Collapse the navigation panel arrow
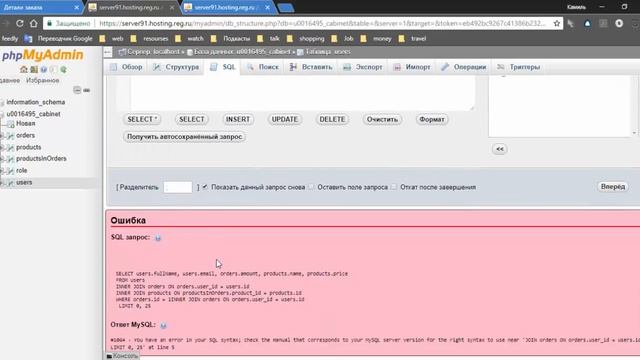The image size is (640, 360). [x=108, y=52]
